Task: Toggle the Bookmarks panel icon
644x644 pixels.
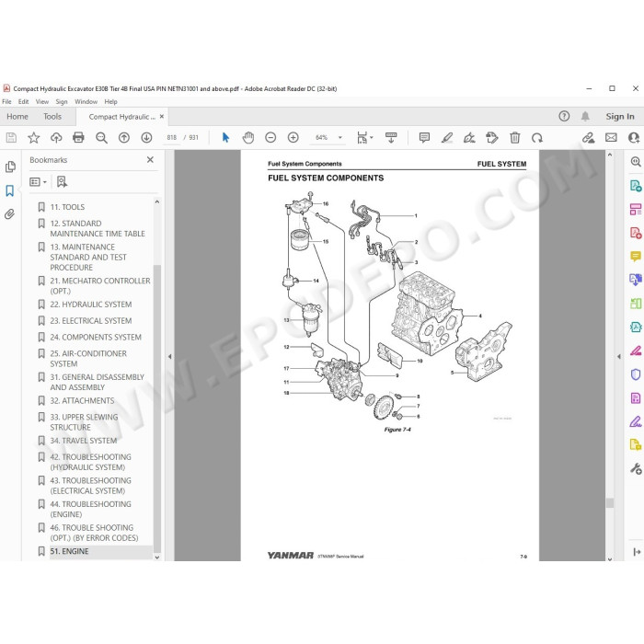Action: click(x=10, y=190)
